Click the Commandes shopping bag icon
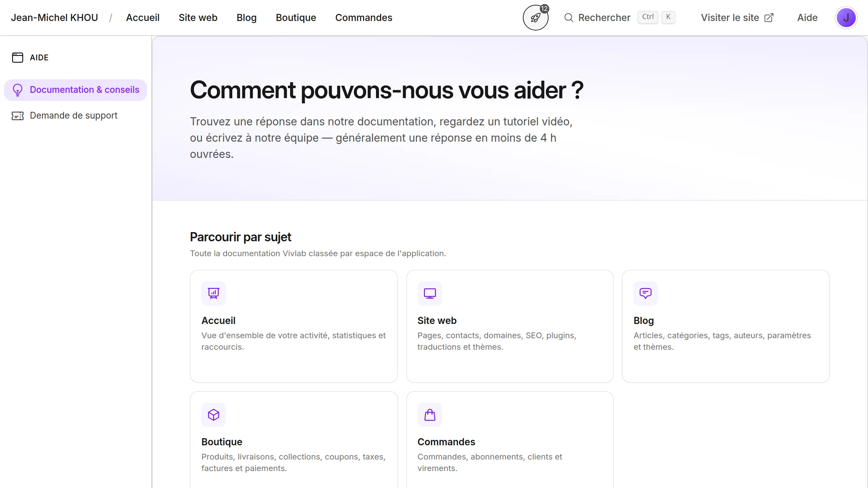Image resolution: width=868 pixels, height=488 pixels. click(430, 414)
